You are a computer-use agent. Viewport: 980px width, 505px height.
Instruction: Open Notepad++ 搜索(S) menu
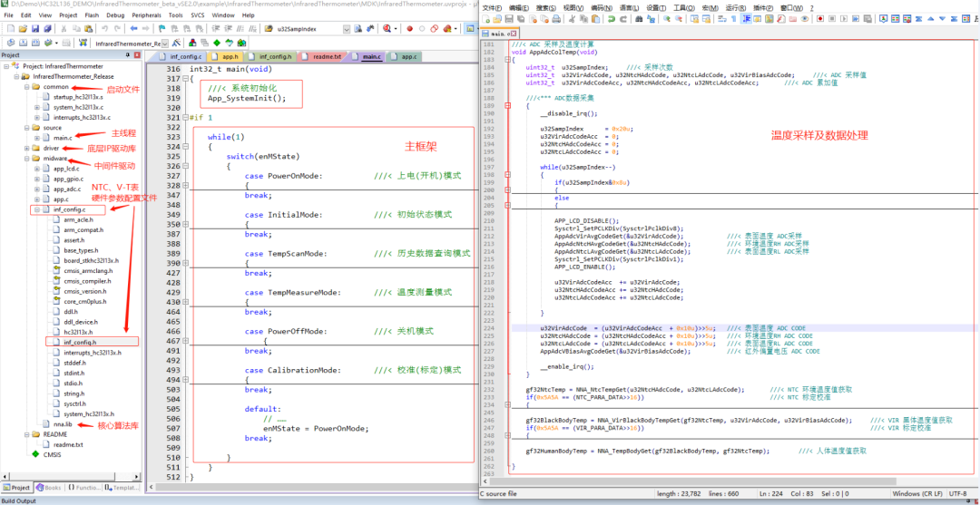click(x=546, y=7)
